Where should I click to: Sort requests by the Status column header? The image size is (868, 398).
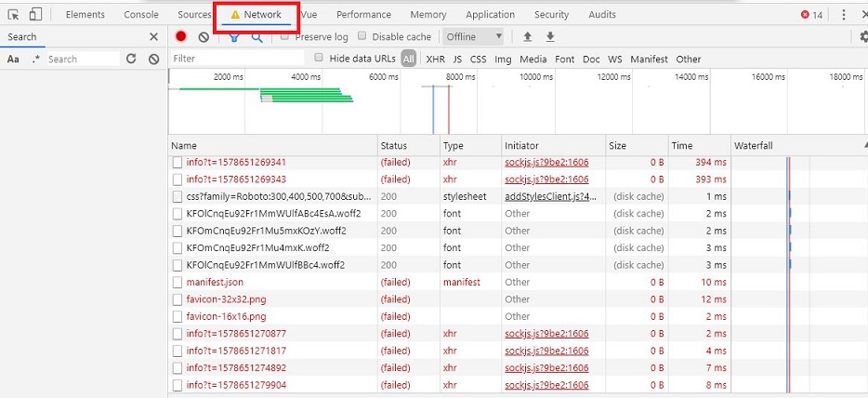(394, 146)
